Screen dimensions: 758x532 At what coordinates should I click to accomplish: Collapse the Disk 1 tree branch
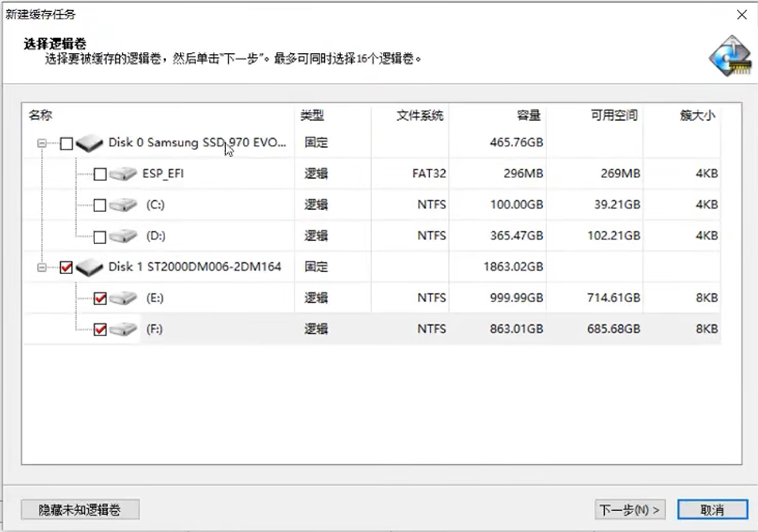click(x=42, y=267)
